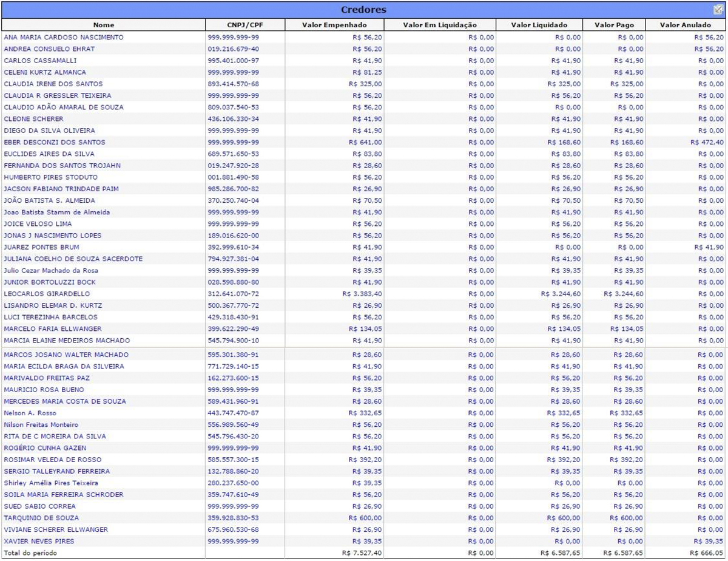728x561 pixels.
Task: Open CLAUDIA IRENE DOS SANTOS record
Action: [x=53, y=84]
